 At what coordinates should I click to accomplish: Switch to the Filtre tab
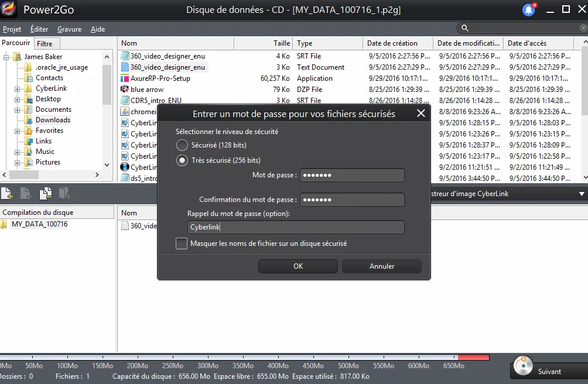45,44
